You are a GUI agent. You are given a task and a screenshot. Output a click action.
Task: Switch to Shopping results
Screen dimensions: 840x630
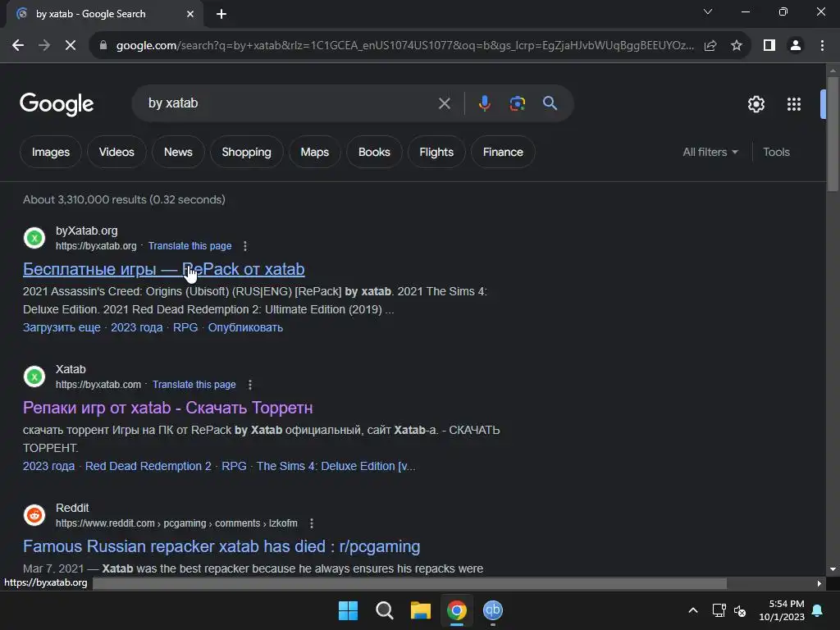246,152
